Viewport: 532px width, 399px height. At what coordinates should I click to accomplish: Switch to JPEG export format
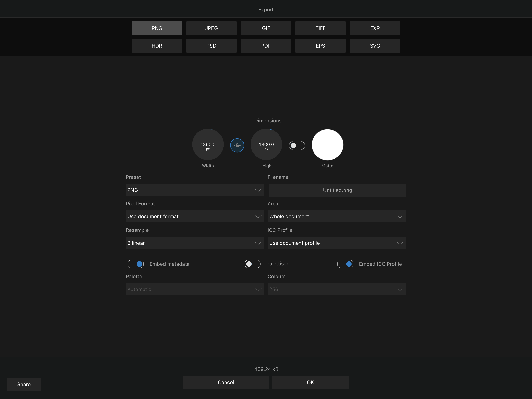point(211,28)
